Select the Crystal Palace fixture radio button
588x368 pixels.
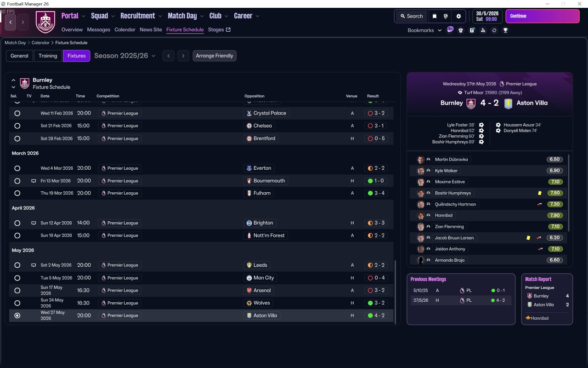point(17,113)
